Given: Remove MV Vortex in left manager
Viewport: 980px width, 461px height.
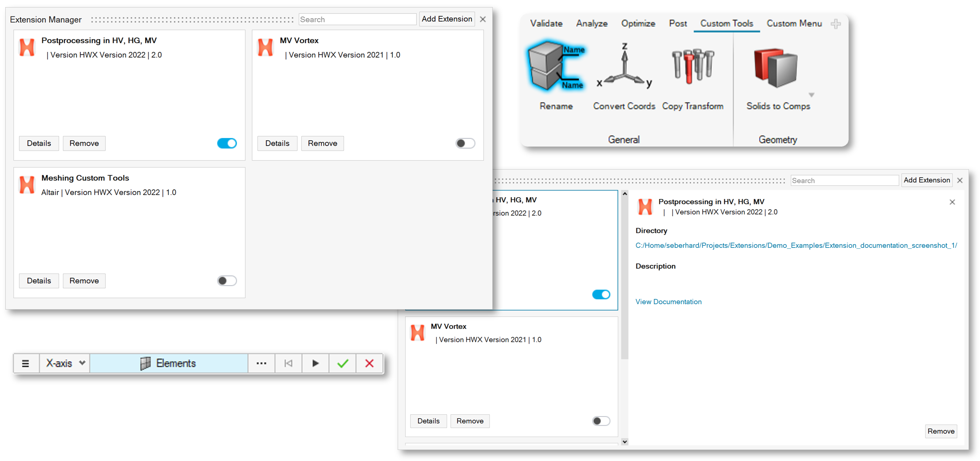Looking at the screenshot, I should click(323, 143).
